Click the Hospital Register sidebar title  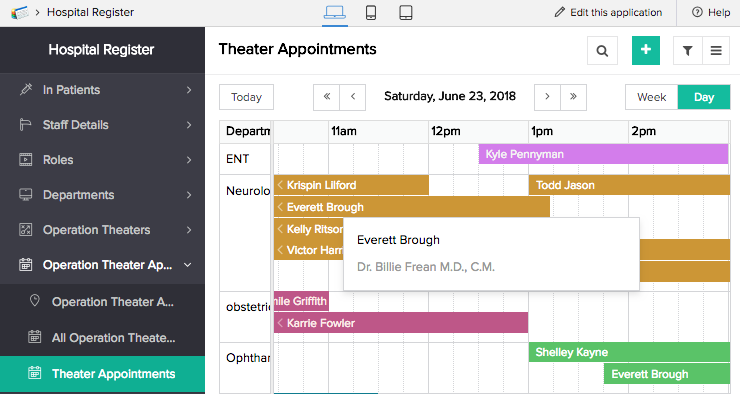(x=101, y=50)
